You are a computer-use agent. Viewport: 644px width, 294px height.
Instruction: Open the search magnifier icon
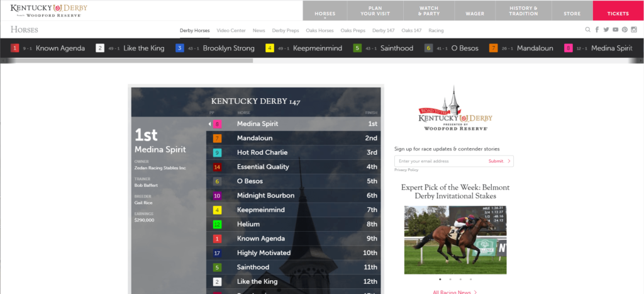pos(588,30)
